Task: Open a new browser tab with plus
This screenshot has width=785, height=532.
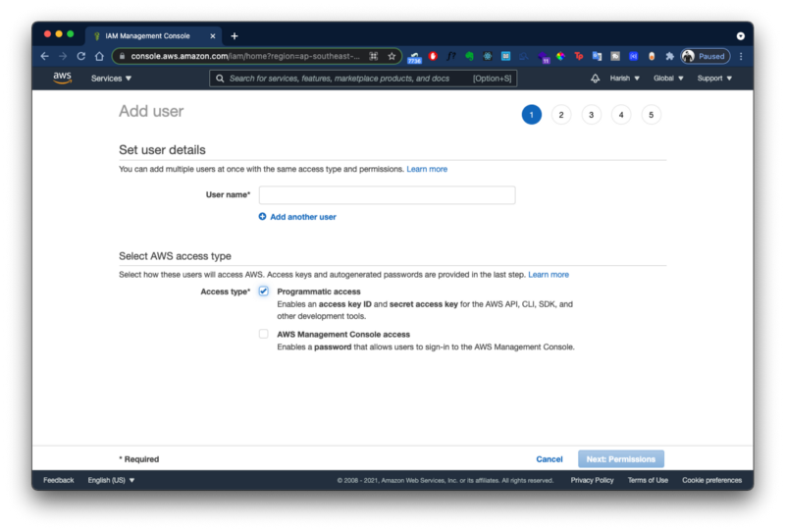Action: coord(235,36)
